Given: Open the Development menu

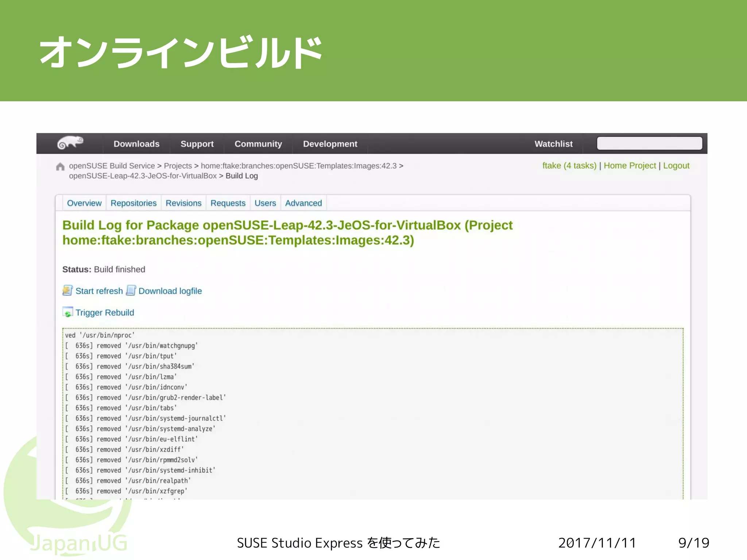Looking at the screenshot, I should (330, 144).
